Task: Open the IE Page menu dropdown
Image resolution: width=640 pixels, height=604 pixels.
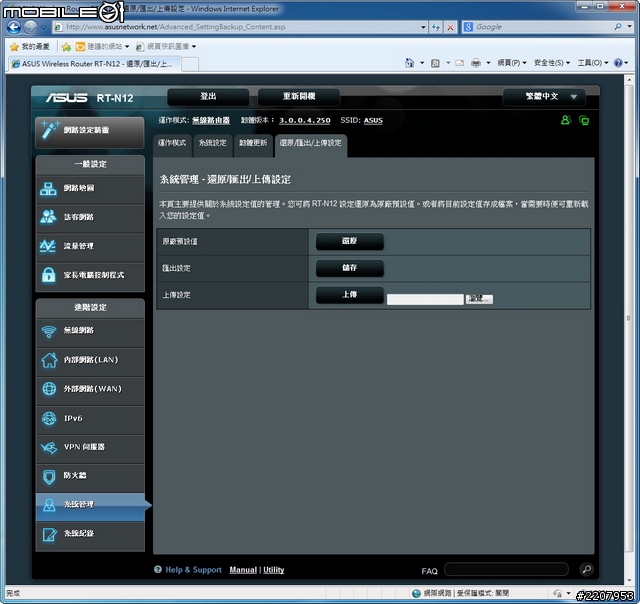Action: click(512, 63)
